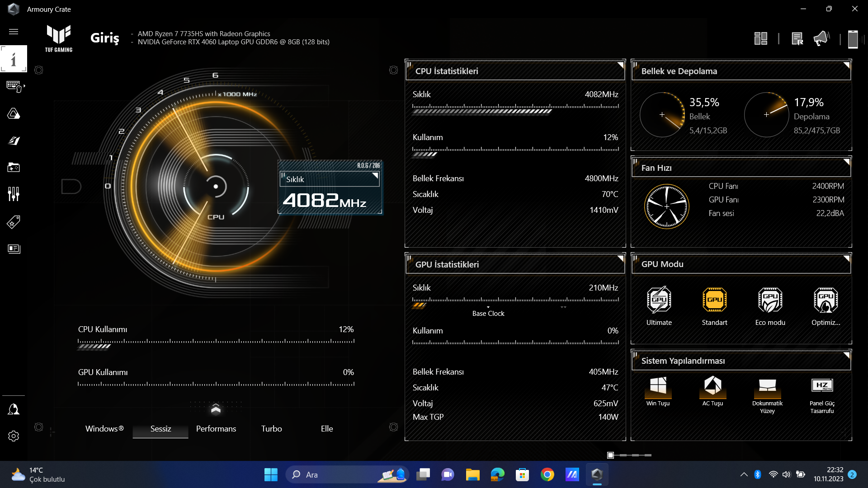
Task: Expand the CPU İstatistikleri panel corner arrow
Action: [621, 65]
